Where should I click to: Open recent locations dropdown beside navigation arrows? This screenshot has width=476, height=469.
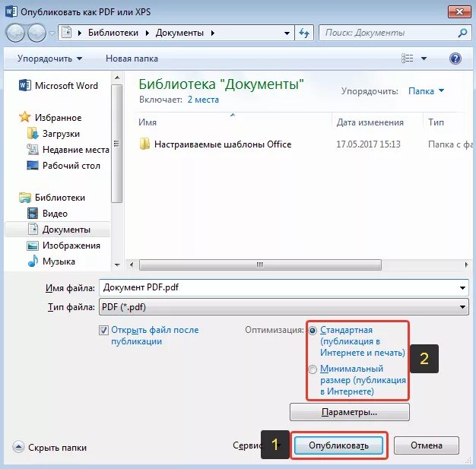[52, 33]
